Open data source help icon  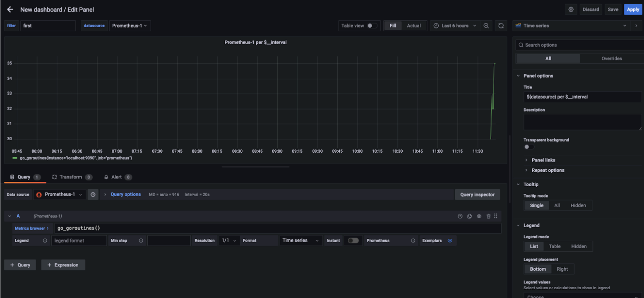(93, 195)
